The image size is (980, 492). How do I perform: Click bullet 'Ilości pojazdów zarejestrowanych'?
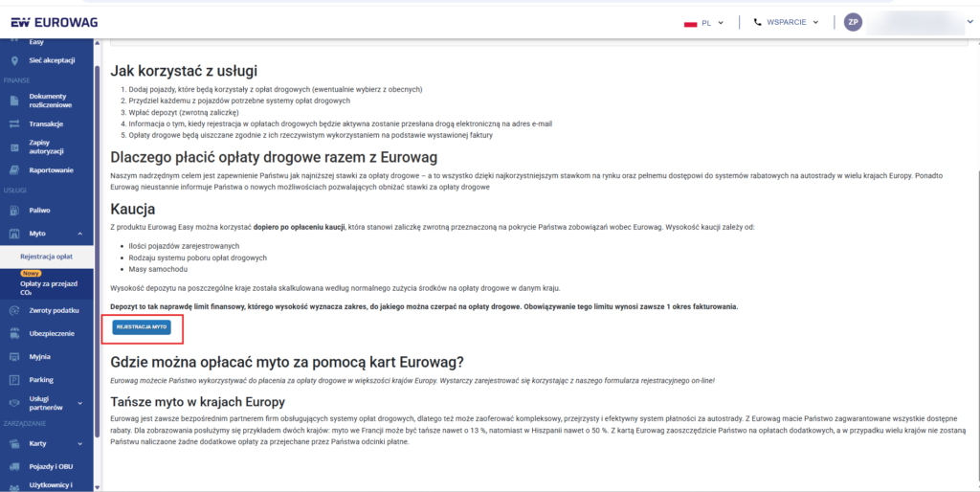click(184, 246)
